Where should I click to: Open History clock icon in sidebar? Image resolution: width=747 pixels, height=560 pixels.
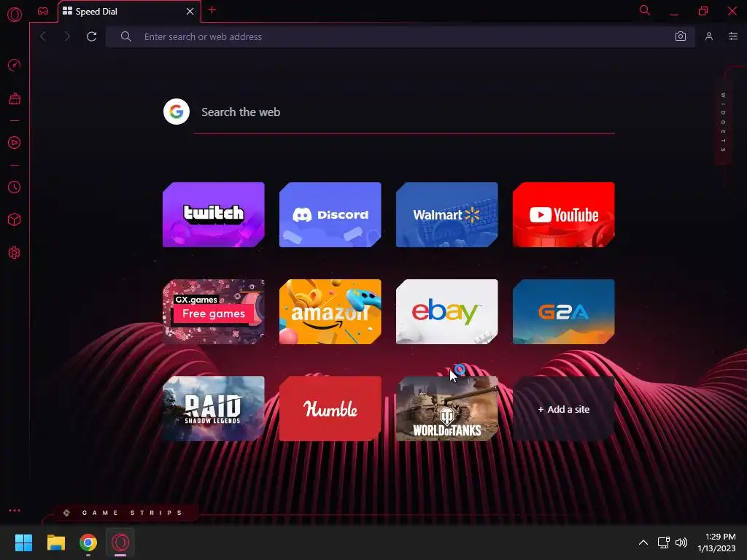coord(15,187)
